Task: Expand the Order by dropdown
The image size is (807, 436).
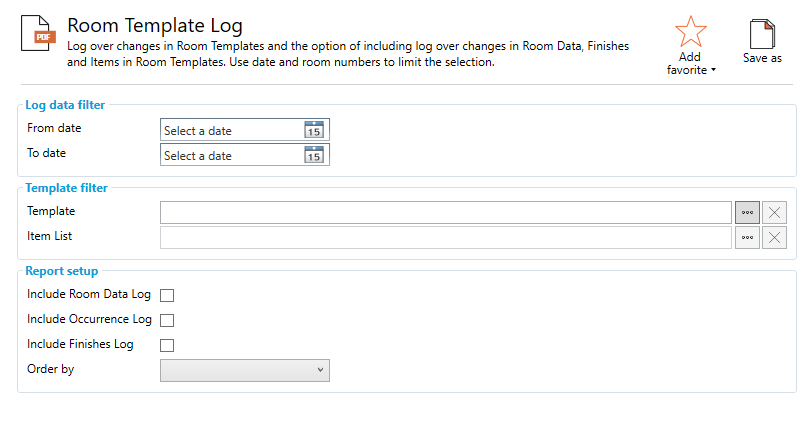Action: pyautogui.click(x=245, y=370)
